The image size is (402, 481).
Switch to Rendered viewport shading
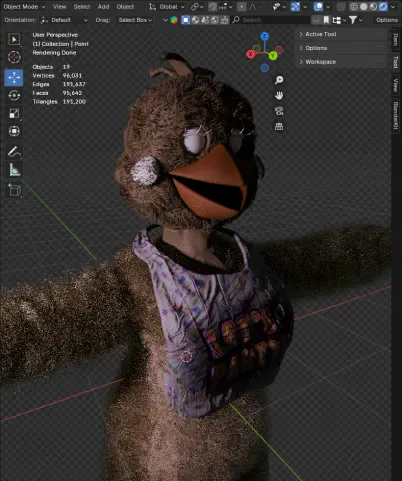click(x=383, y=7)
